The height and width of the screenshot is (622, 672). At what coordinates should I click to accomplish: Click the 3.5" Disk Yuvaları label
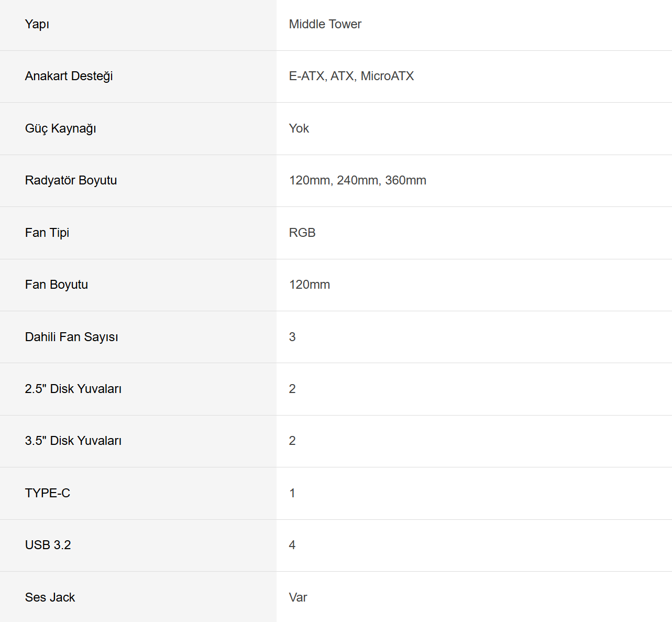[73, 441]
